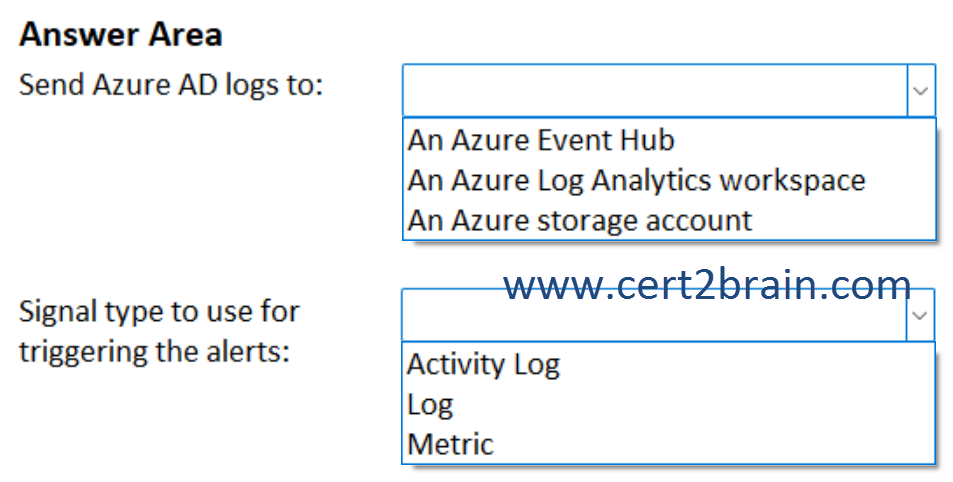
Task: Click the empty Azure AD logs destination box
Action: click(655, 91)
